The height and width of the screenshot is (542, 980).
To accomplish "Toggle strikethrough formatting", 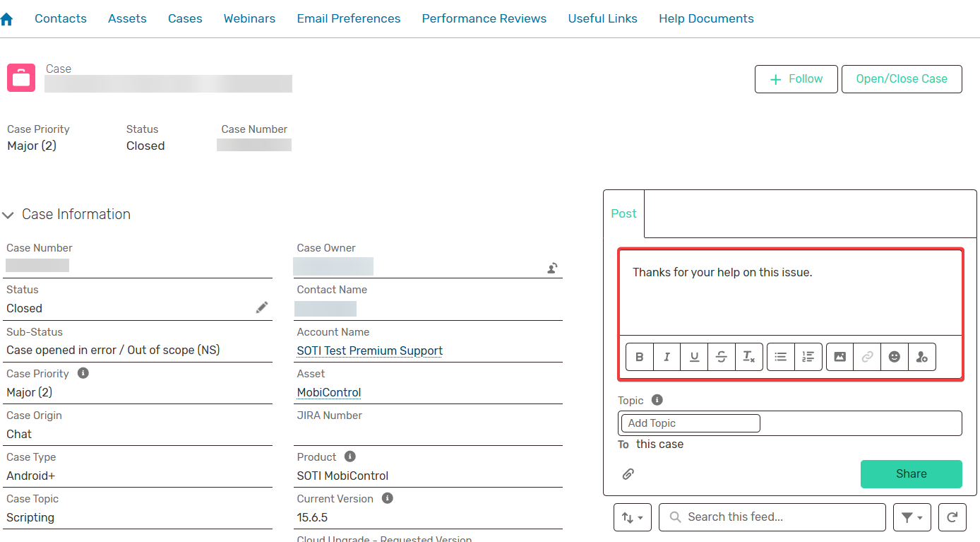I will tap(722, 356).
